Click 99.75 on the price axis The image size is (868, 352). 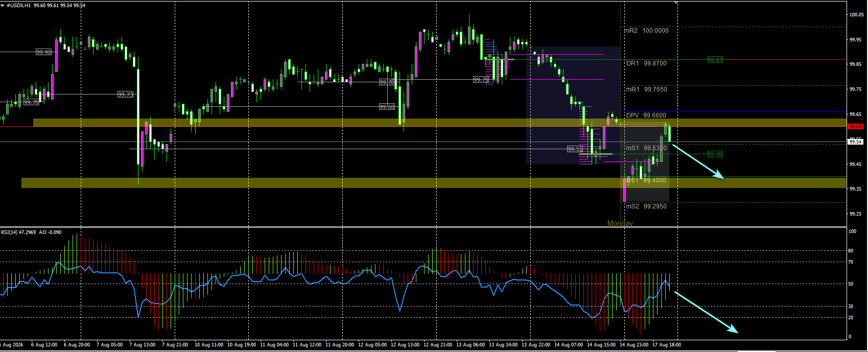pyautogui.click(x=856, y=89)
